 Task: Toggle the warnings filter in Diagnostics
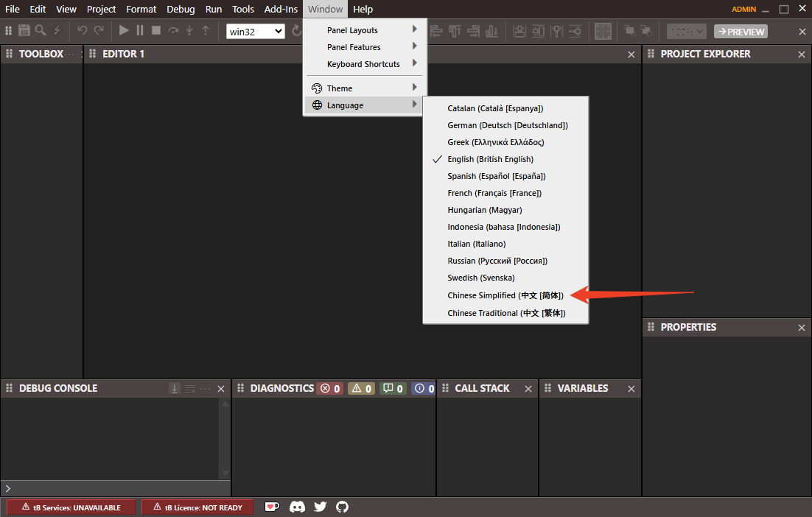pyautogui.click(x=361, y=388)
